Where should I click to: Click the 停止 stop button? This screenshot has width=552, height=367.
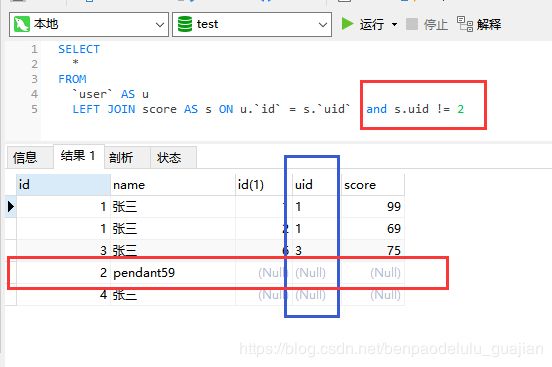pyautogui.click(x=427, y=24)
